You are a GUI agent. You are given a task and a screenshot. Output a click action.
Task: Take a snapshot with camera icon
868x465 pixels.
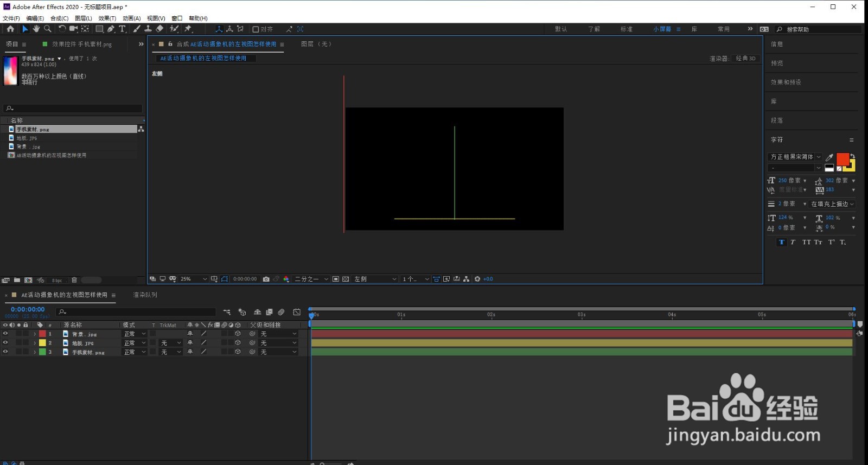coord(266,279)
